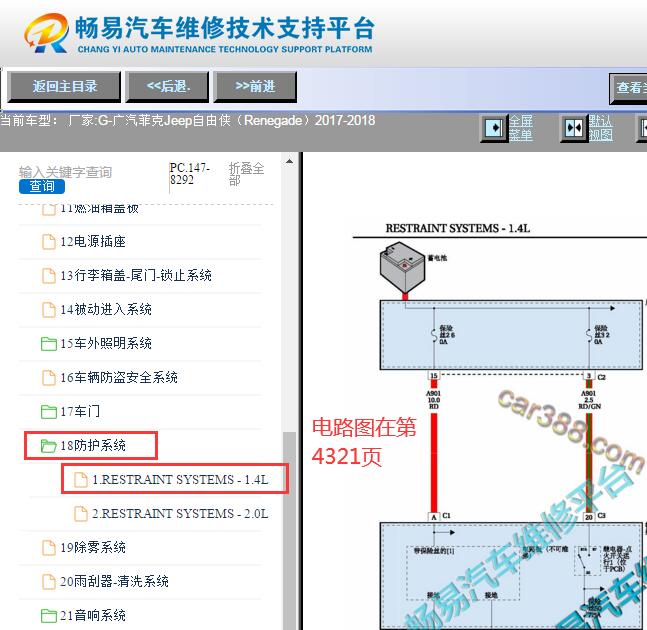647x630 pixels.
Task: Click the current vehicle model text line
Action: pos(188,120)
